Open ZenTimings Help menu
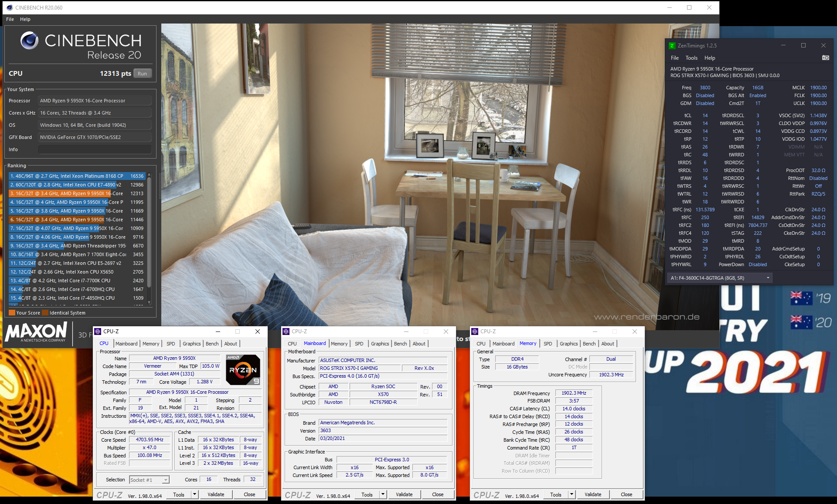Image resolution: width=837 pixels, height=504 pixels. pyautogui.click(x=710, y=58)
